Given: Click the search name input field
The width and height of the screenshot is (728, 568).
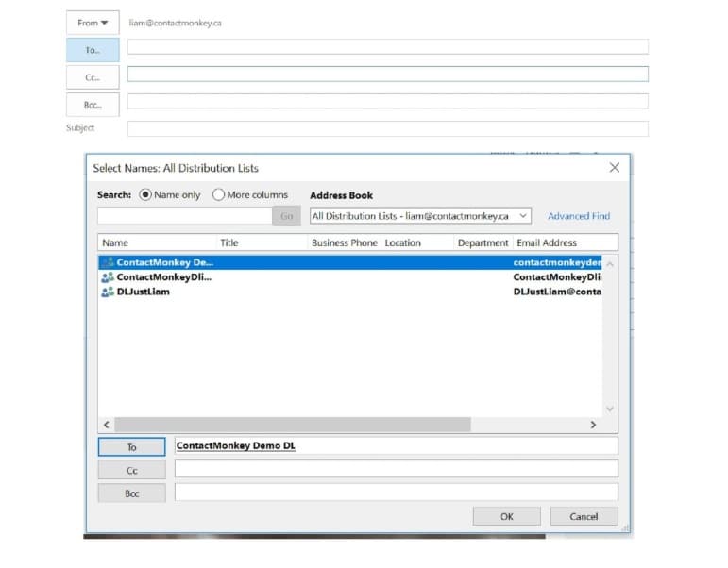Looking at the screenshot, I should [x=185, y=216].
